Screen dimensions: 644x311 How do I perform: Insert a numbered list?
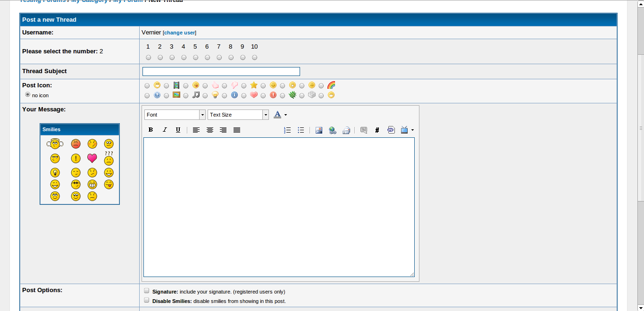coord(287,130)
